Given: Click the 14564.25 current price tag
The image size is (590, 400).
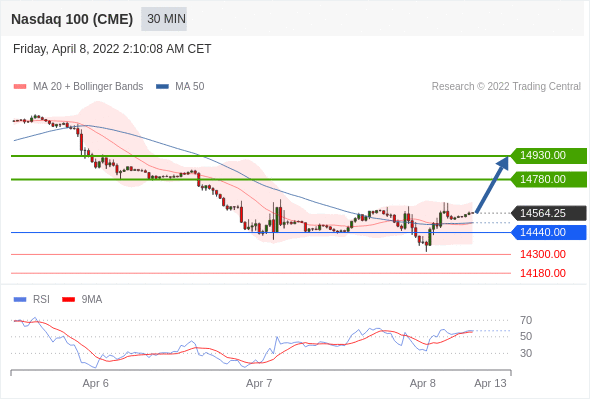Looking at the screenshot, I should 549,213.
